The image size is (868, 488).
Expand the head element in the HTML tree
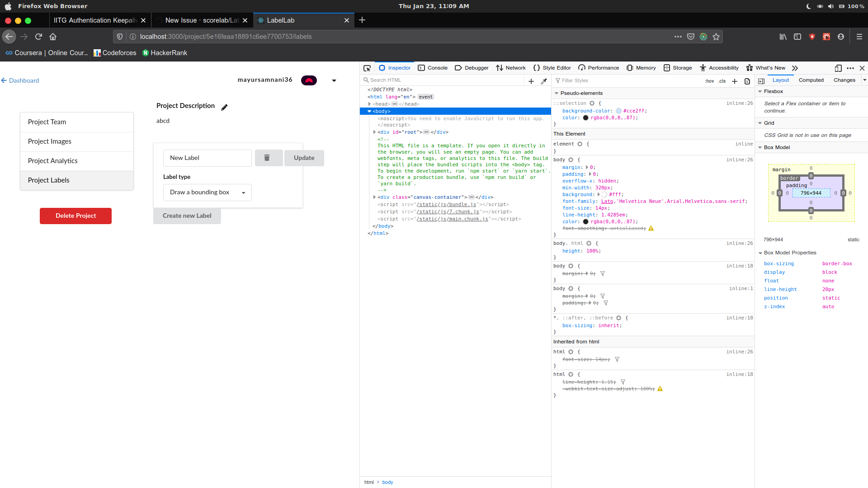[370, 104]
